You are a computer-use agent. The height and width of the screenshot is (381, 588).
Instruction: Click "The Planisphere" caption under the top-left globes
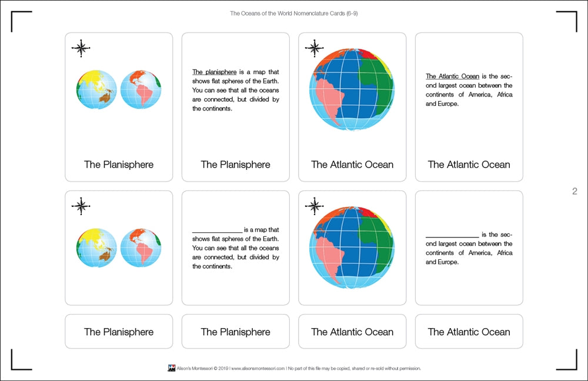[x=119, y=165]
